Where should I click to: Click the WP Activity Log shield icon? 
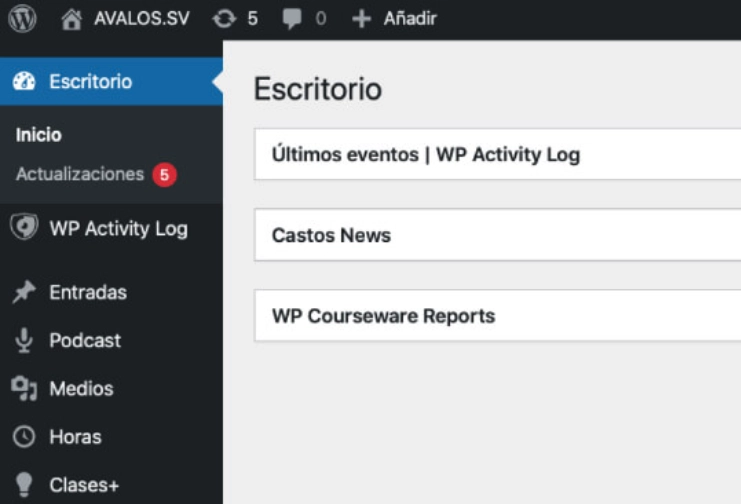pos(24,226)
